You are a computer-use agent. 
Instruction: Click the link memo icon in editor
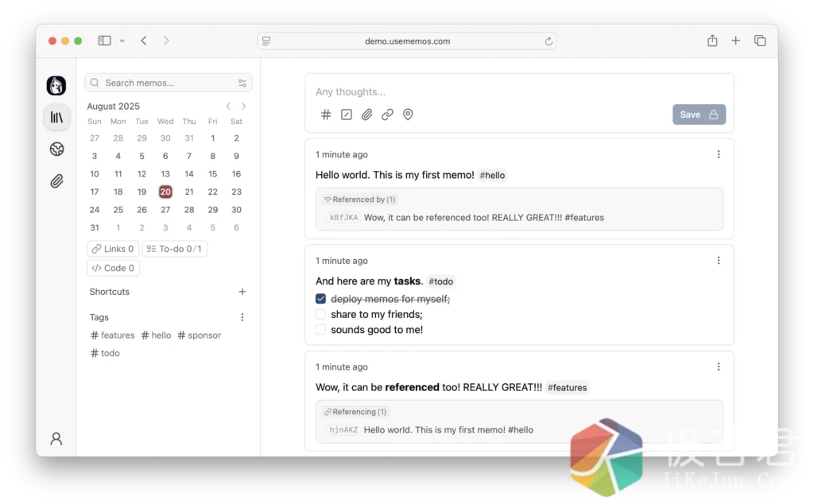click(387, 114)
